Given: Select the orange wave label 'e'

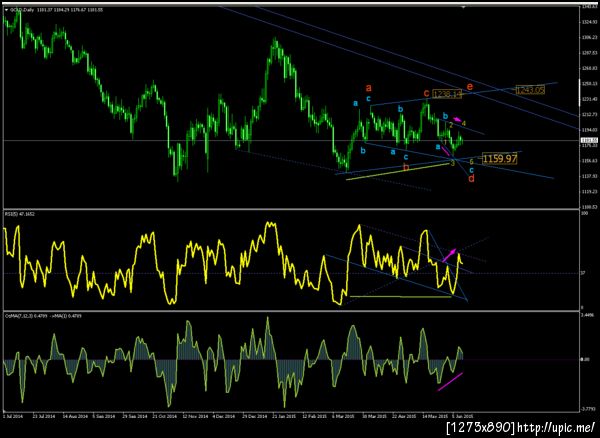Looking at the screenshot, I should (470, 86).
